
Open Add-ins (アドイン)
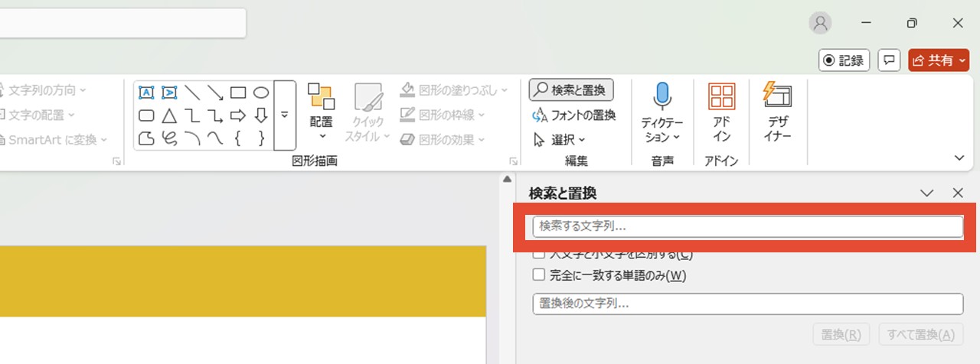pyautogui.click(x=722, y=113)
